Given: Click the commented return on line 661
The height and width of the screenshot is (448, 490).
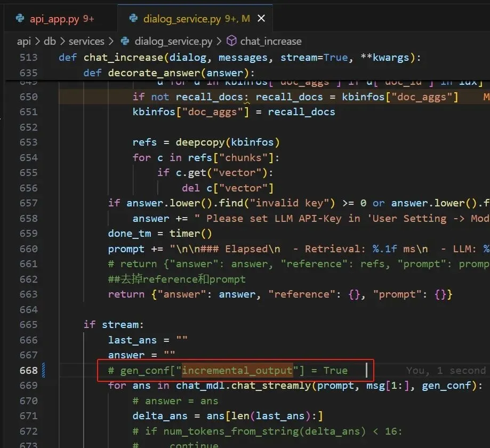Looking at the screenshot, I should pyautogui.click(x=299, y=264).
